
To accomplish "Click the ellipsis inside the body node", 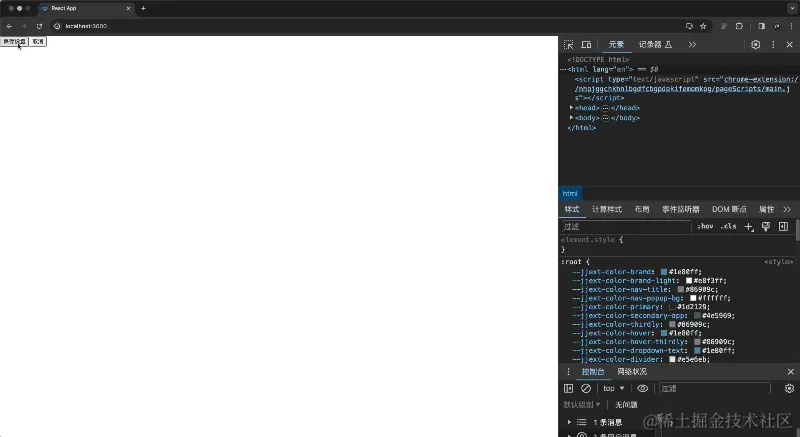I will click(606, 118).
